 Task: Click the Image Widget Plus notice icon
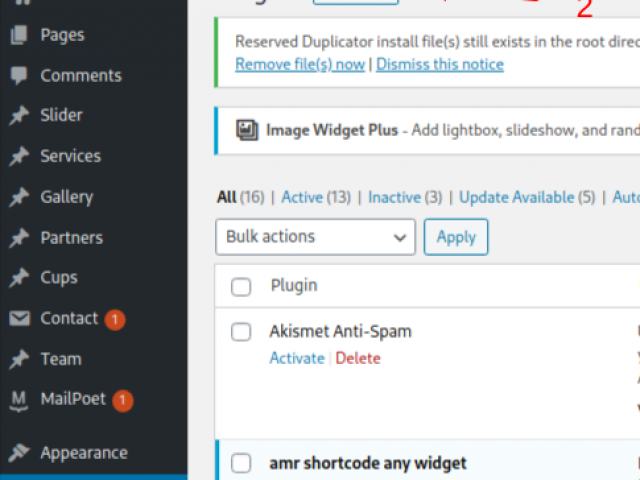[246, 130]
